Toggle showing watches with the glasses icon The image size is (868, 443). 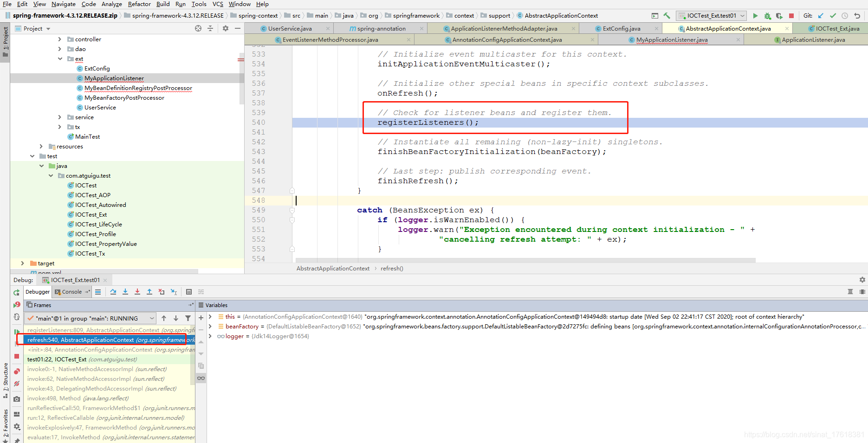(201, 378)
